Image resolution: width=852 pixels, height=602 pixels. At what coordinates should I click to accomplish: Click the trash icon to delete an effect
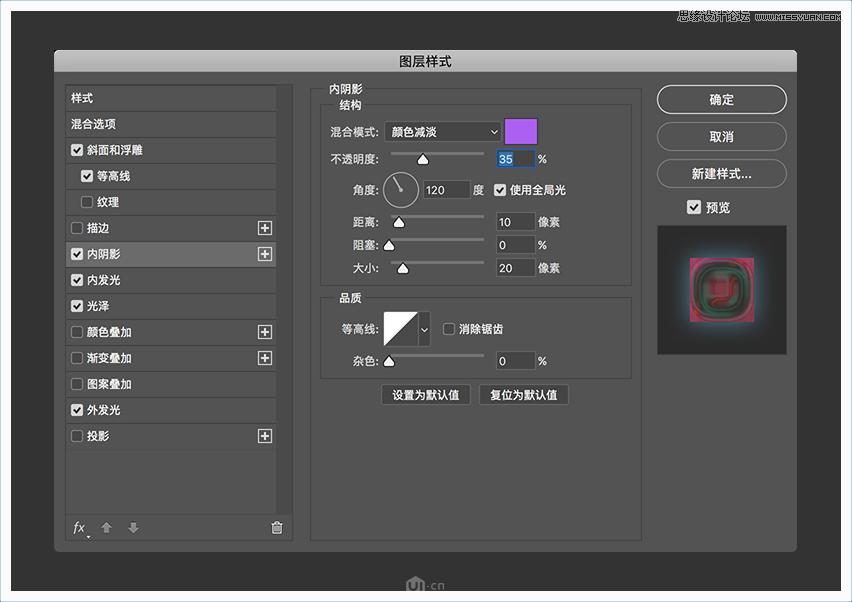tap(276, 528)
